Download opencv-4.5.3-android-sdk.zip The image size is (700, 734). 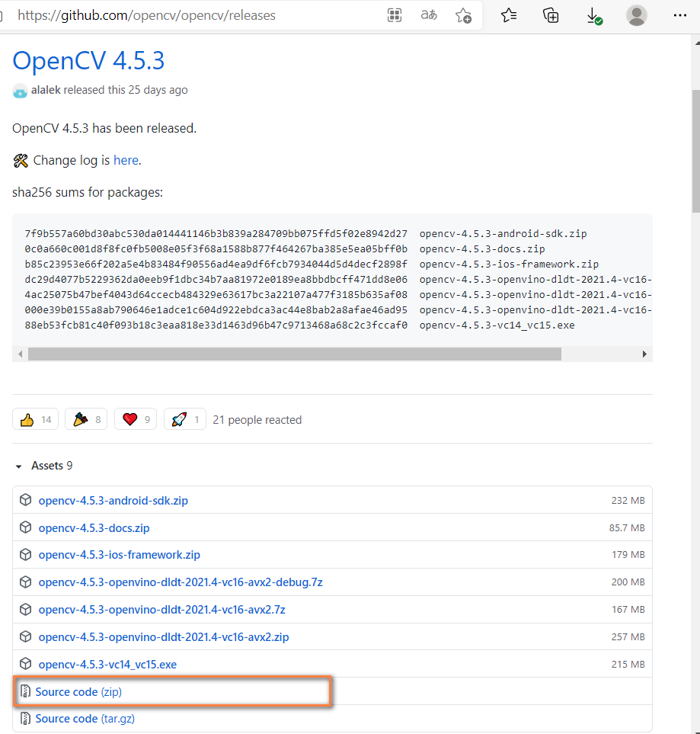point(113,501)
